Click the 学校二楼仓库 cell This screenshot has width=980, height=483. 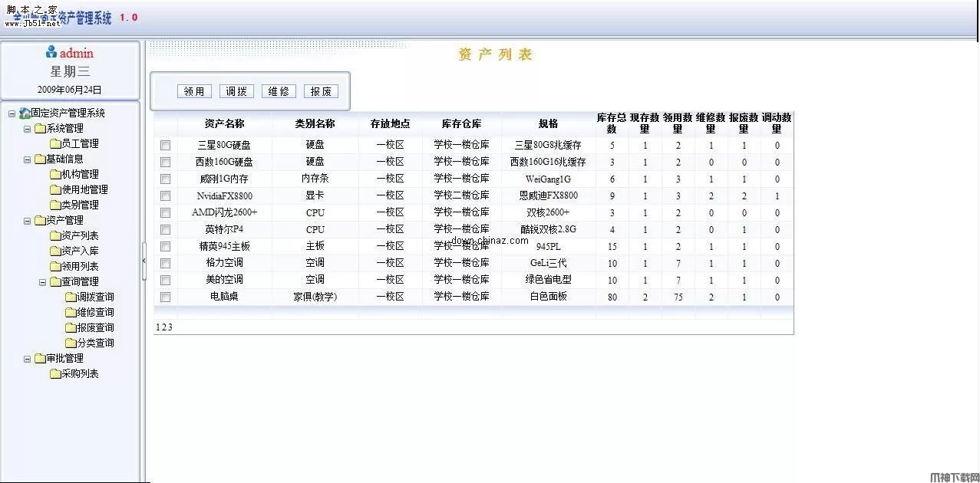tap(461, 195)
